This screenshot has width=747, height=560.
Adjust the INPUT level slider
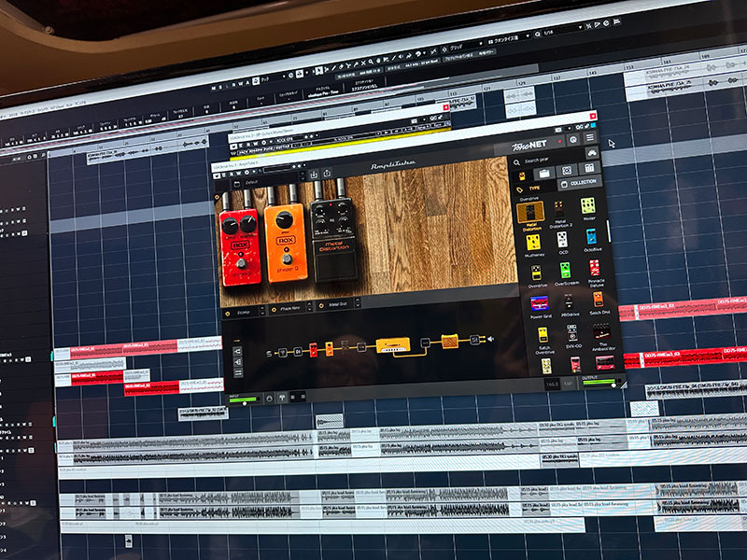pos(244,401)
